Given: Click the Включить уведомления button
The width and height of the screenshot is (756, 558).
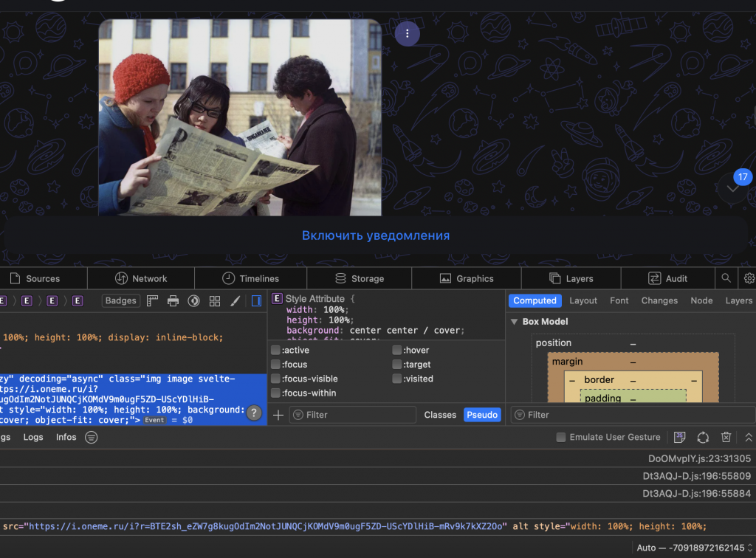Looking at the screenshot, I should (375, 235).
